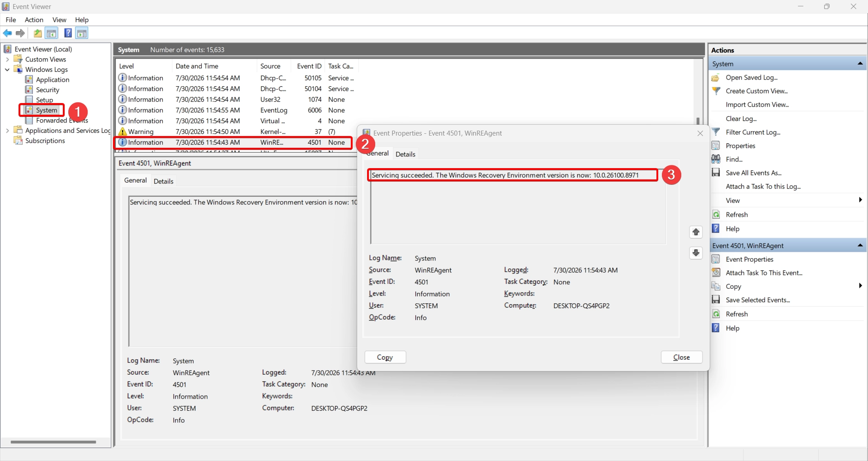Select General tab in the preview pane
The width and height of the screenshot is (868, 461).
click(136, 180)
